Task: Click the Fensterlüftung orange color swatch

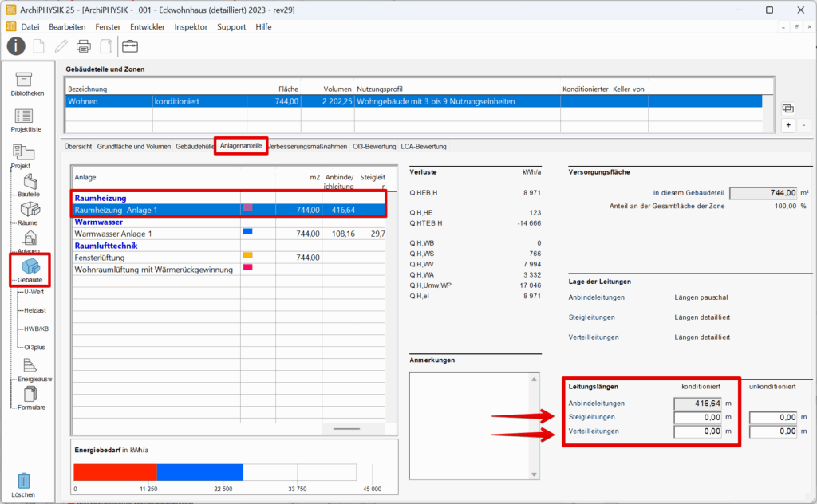Action: (x=248, y=255)
